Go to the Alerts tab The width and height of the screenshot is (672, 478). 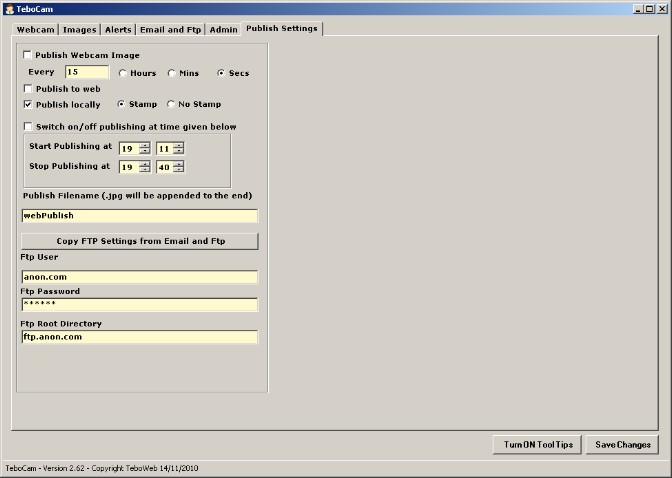coord(118,30)
